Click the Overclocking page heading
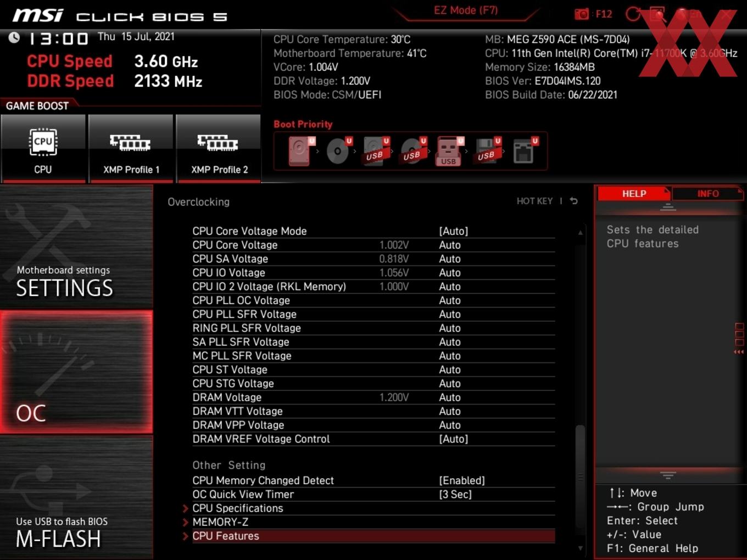 point(198,202)
